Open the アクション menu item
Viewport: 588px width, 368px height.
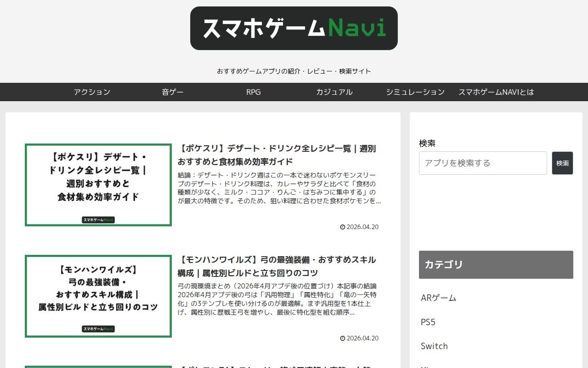tap(92, 92)
